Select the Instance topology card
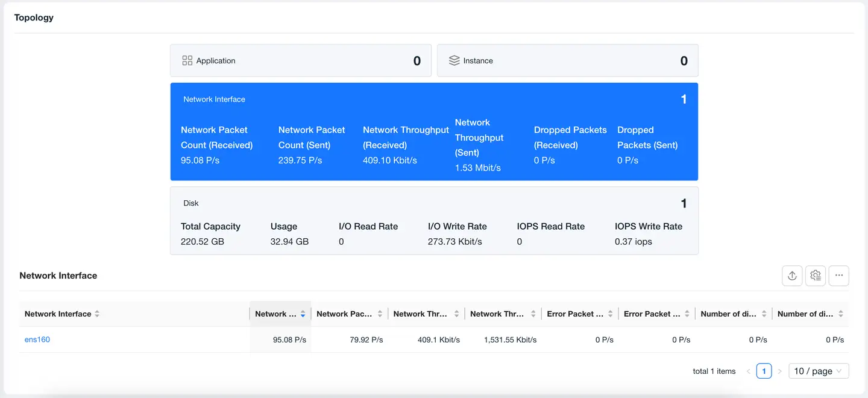This screenshot has height=398, width=868. (x=567, y=61)
